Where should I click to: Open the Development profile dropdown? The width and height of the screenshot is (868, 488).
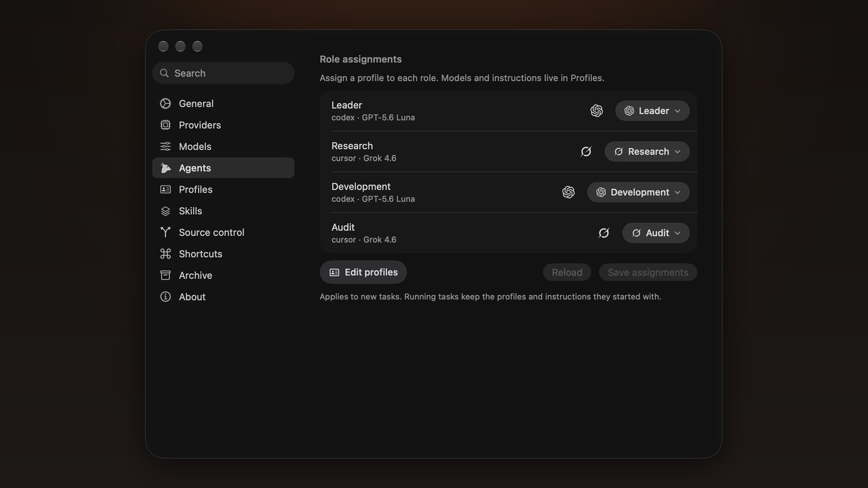click(638, 192)
